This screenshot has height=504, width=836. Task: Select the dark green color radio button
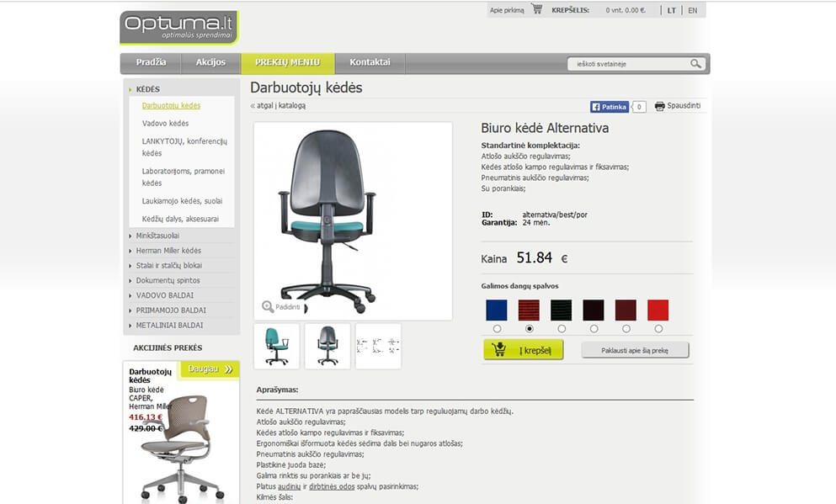(x=562, y=329)
